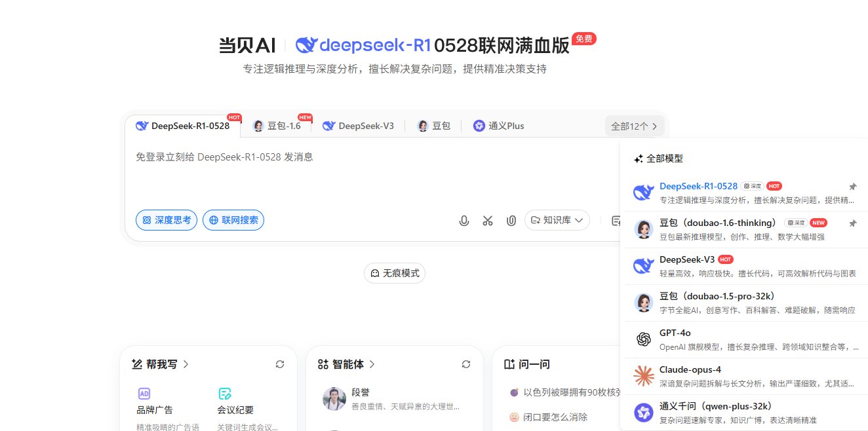This screenshot has height=431, width=868.
Task: Click the 全部模型 panel heading
Action: pos(665,159)
